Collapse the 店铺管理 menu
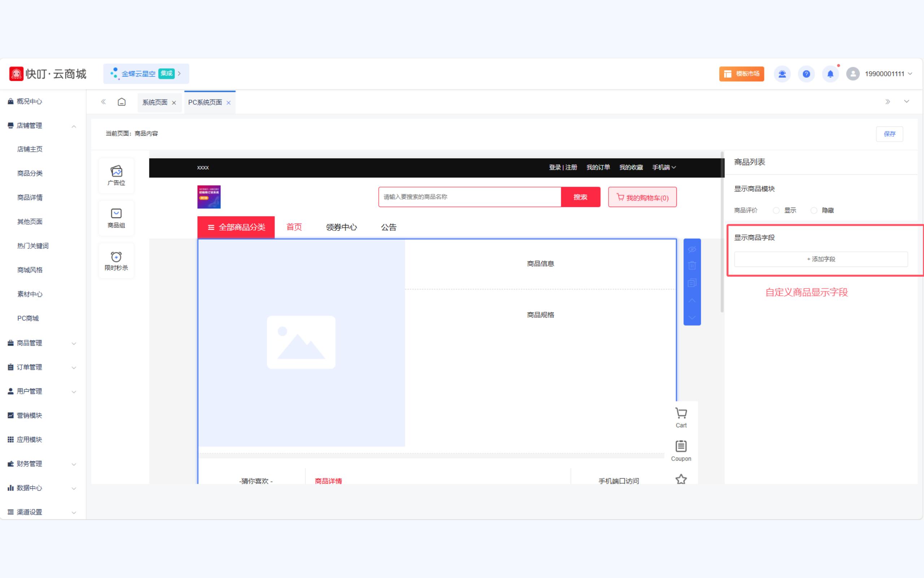Image resolution: width=924 pixels, height=578 pixels. (x=74, y=126)
